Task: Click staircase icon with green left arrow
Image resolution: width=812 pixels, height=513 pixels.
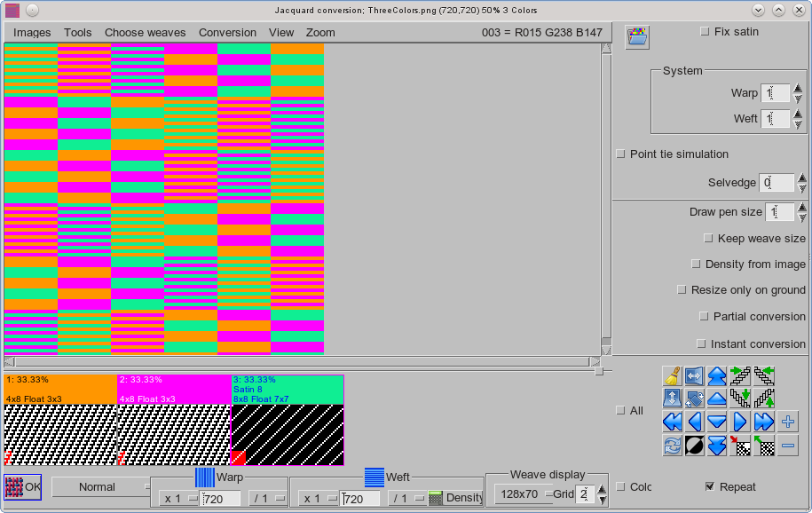Action: click(x=764, y=375)
